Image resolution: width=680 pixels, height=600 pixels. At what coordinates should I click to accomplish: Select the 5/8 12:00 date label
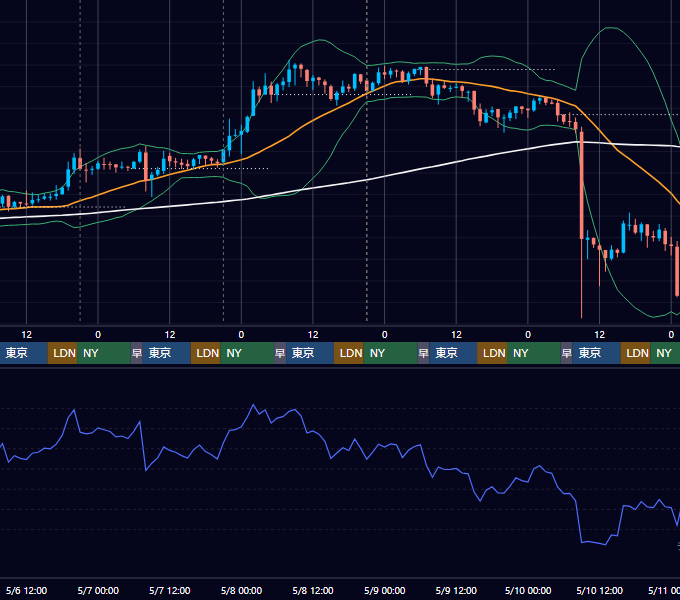click(313, 590)
